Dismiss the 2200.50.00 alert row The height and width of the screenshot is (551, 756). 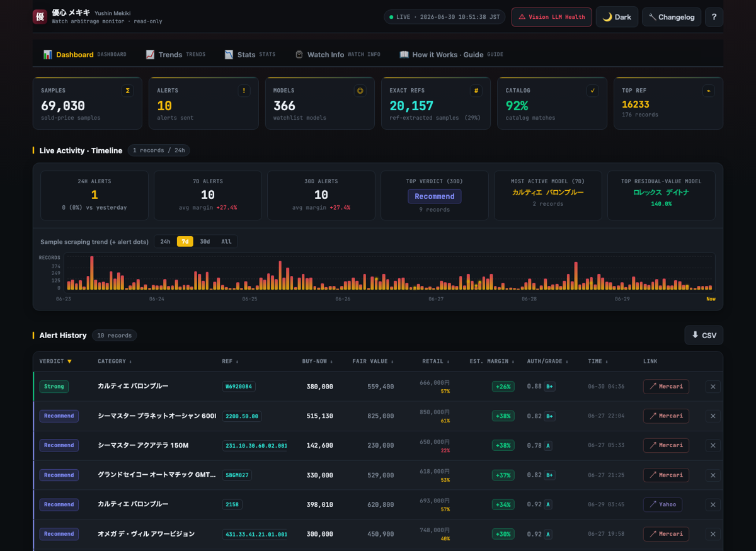click(x=713, y=416)
